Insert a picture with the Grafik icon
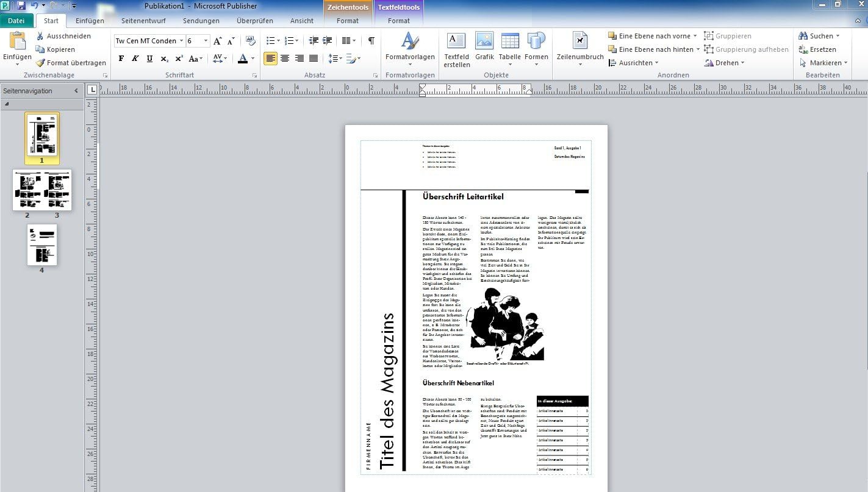 coord(484,41)
